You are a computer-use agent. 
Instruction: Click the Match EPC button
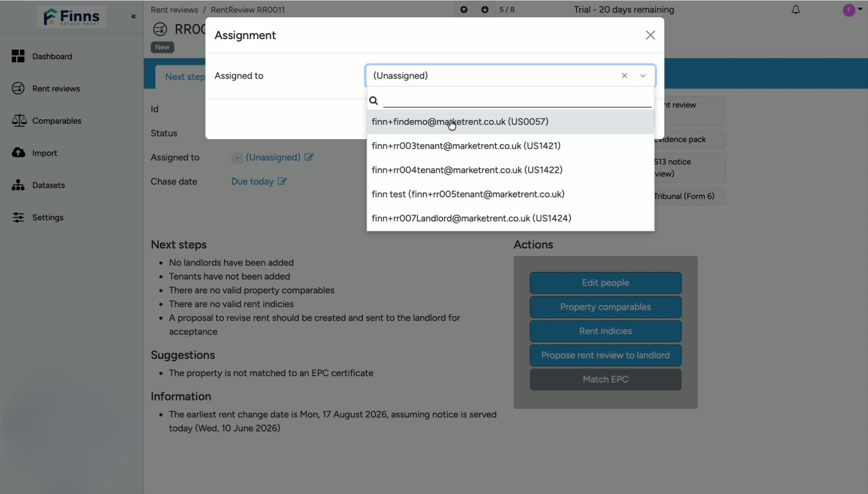click(x=605, y=379)
